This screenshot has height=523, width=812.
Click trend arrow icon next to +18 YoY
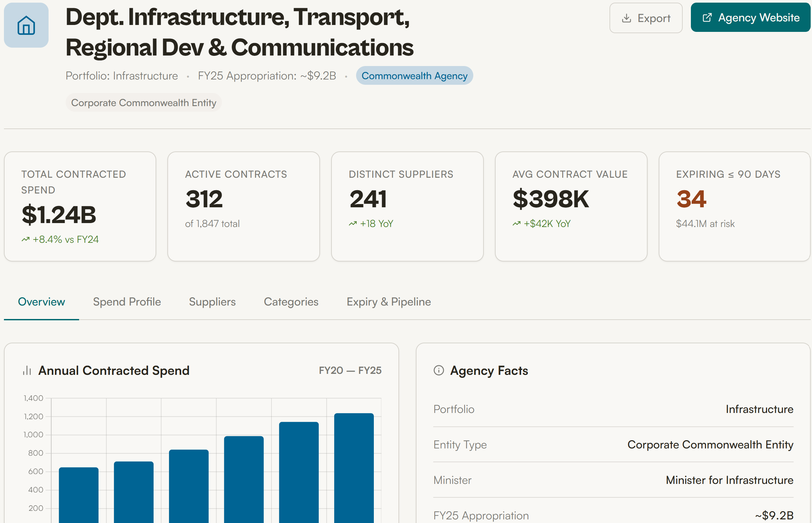[353, 223]
